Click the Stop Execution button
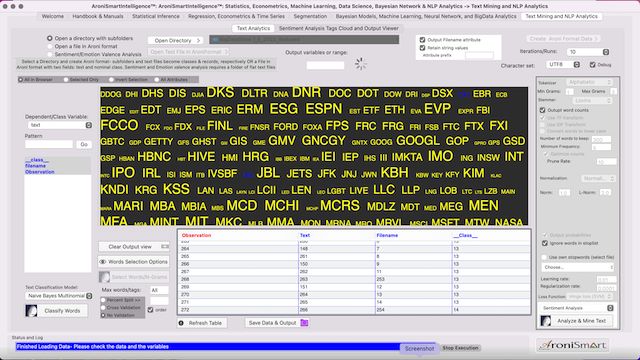This screenshot has height=360, width=640. (460, 348)
